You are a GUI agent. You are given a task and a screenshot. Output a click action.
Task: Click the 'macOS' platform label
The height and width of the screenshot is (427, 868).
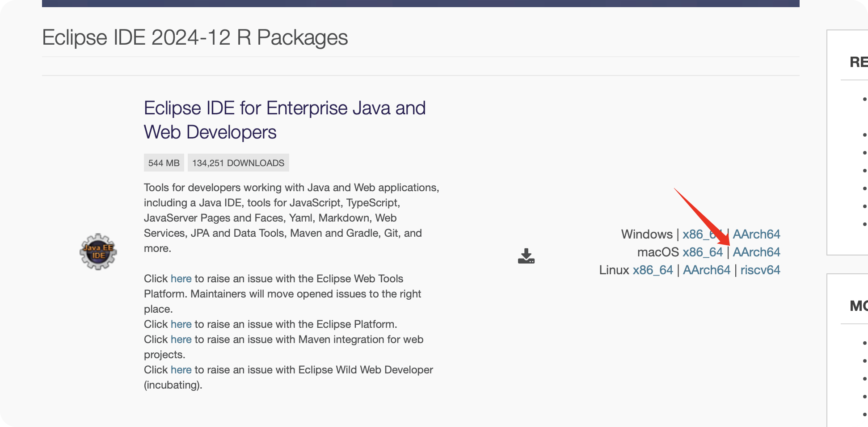(658, 252)
